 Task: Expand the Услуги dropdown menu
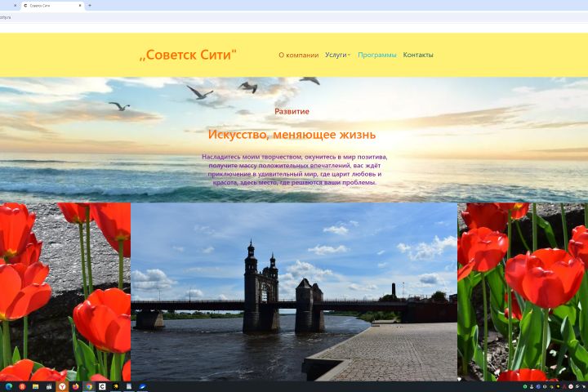[337, 55]
